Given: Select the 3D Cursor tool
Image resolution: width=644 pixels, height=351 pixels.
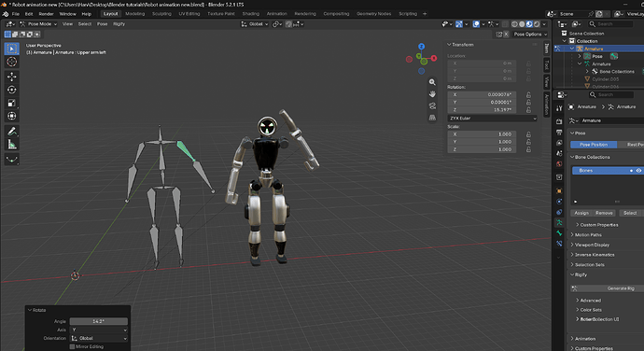Looking at the screenshot, I should (x=11, y=62).
